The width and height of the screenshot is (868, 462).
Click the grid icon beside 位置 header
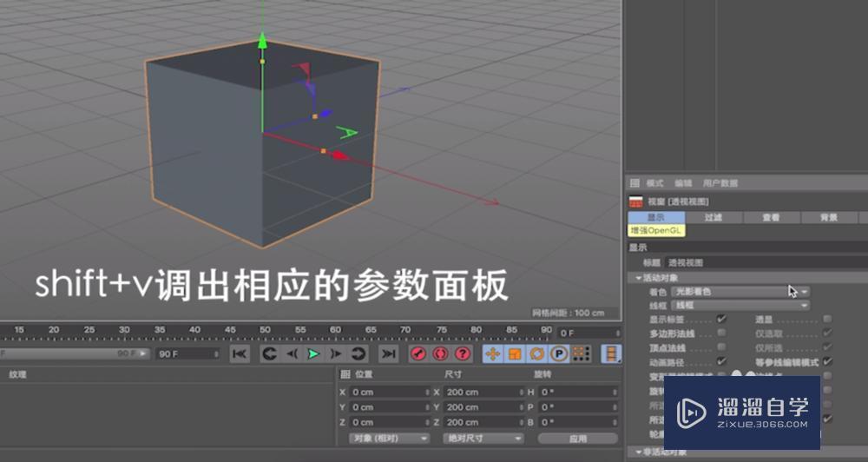345,374
